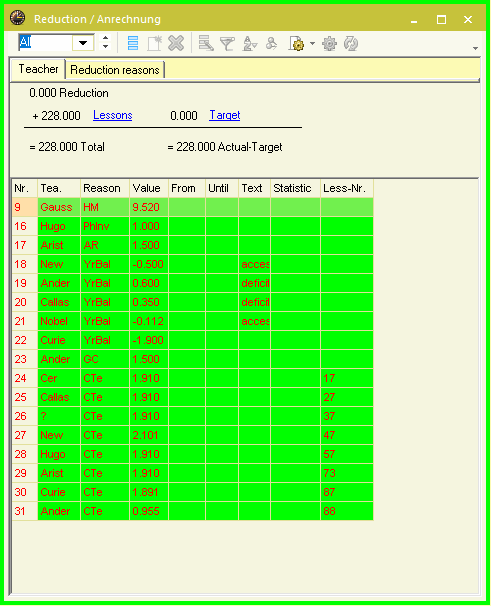Click the people/teacher icon in the toolbar

[272, 43]
